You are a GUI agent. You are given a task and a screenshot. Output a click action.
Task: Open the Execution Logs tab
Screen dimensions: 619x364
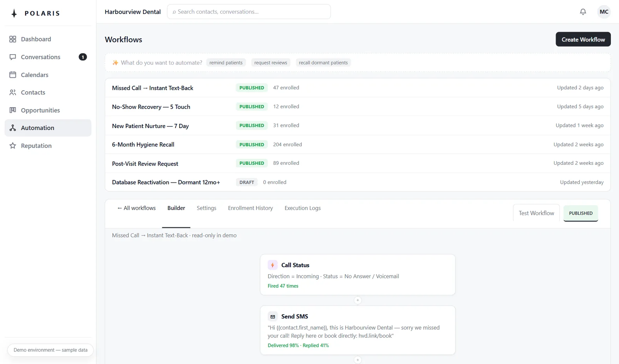pyautogui.click(x=303, y=208)
